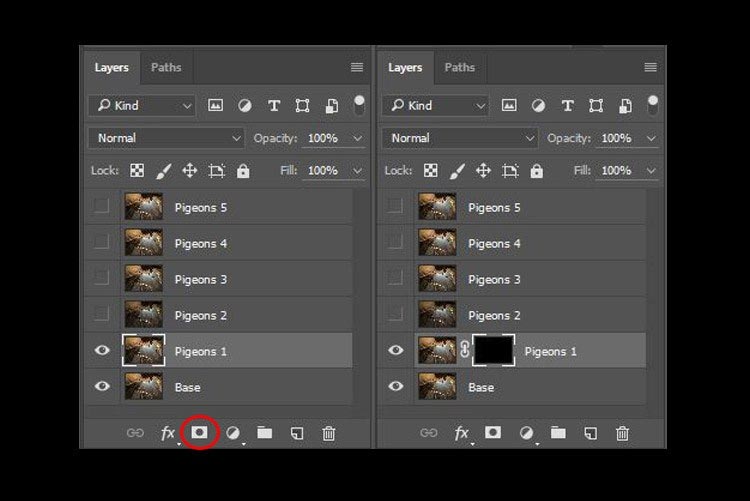This screenshot has height=501, width=750.
Task: Delete layer with trash in left panel
Action: tap(329, 434)
